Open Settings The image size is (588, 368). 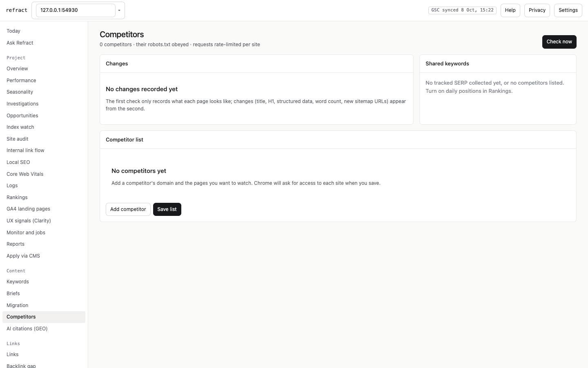568,10
